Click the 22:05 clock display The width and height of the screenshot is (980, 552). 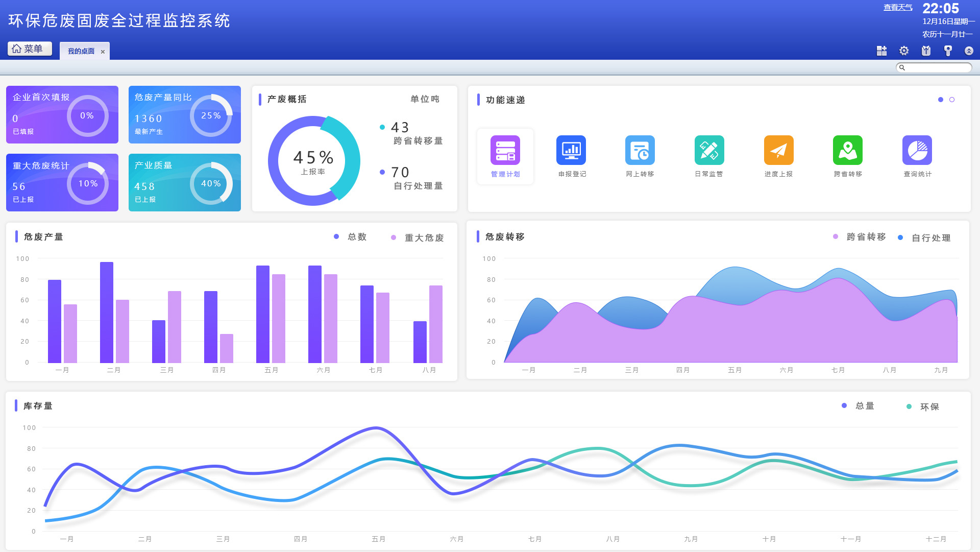click(x=941, y=9)
